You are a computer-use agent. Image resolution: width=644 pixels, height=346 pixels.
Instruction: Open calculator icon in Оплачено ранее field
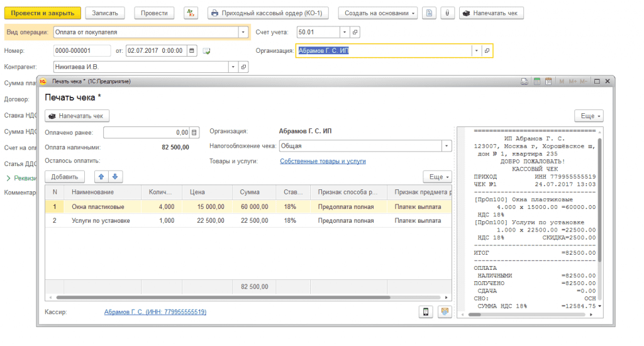pyautogui.click(x=194, y=132)
